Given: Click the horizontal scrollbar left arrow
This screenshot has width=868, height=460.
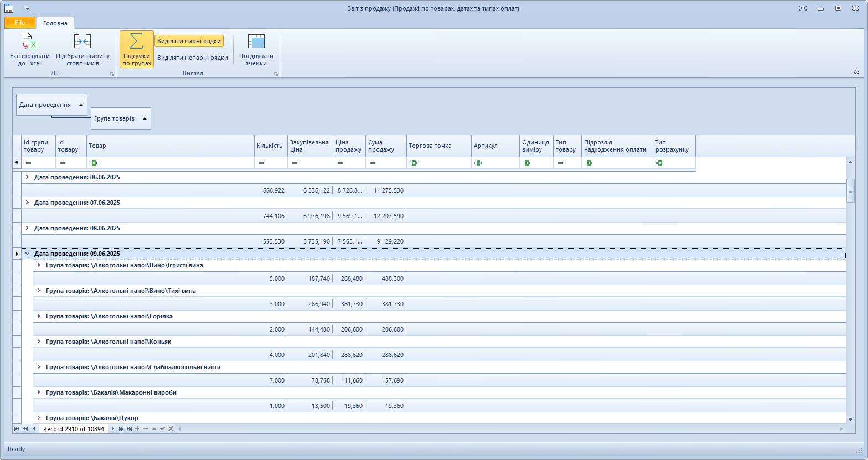Looking at the screenshot, I should coord(179,429).
